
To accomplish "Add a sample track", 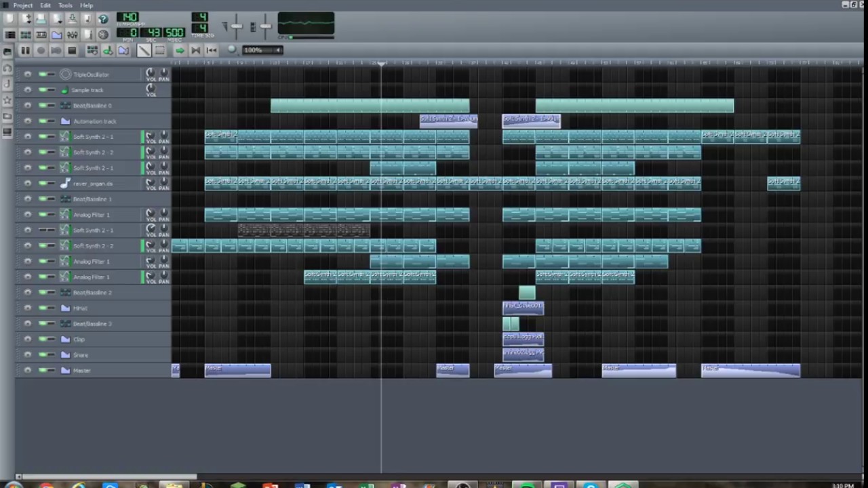I will click(x=108, y=51).
